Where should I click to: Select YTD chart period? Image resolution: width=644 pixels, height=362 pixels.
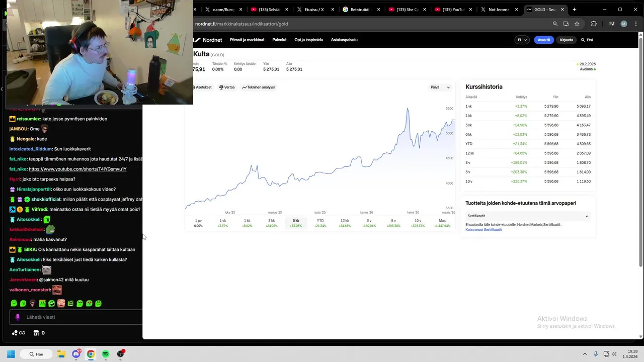[x=320, y=223]
